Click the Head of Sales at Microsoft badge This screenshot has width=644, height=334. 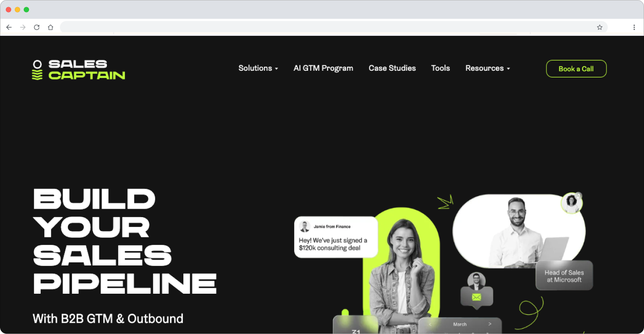(x=564, y=276)
